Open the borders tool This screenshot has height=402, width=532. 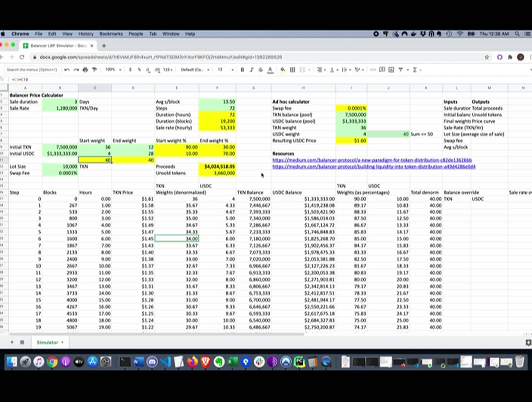(293, 70)
